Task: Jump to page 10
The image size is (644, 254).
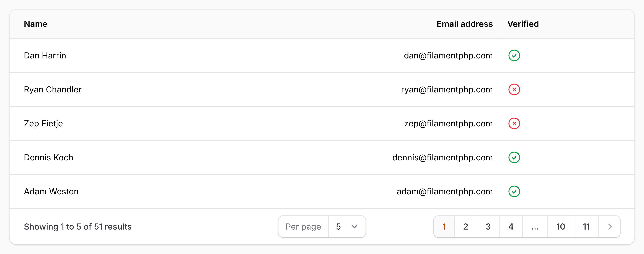Action: point(561,227)
